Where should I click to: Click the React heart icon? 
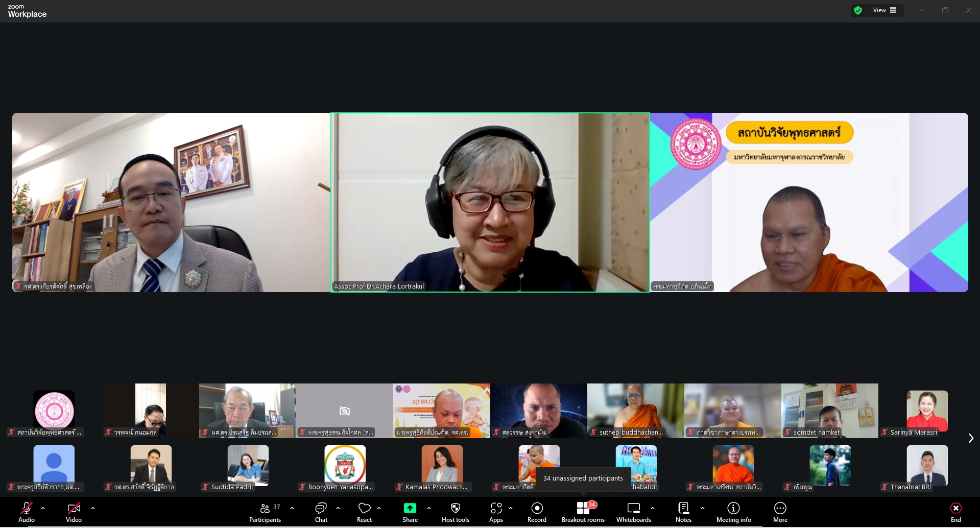tap(364, 512)
